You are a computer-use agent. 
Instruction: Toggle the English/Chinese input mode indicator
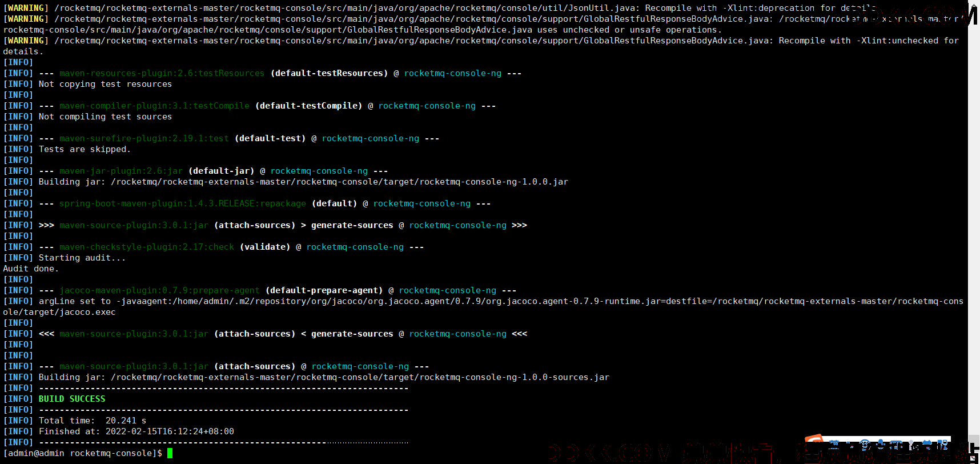point(834,445)
